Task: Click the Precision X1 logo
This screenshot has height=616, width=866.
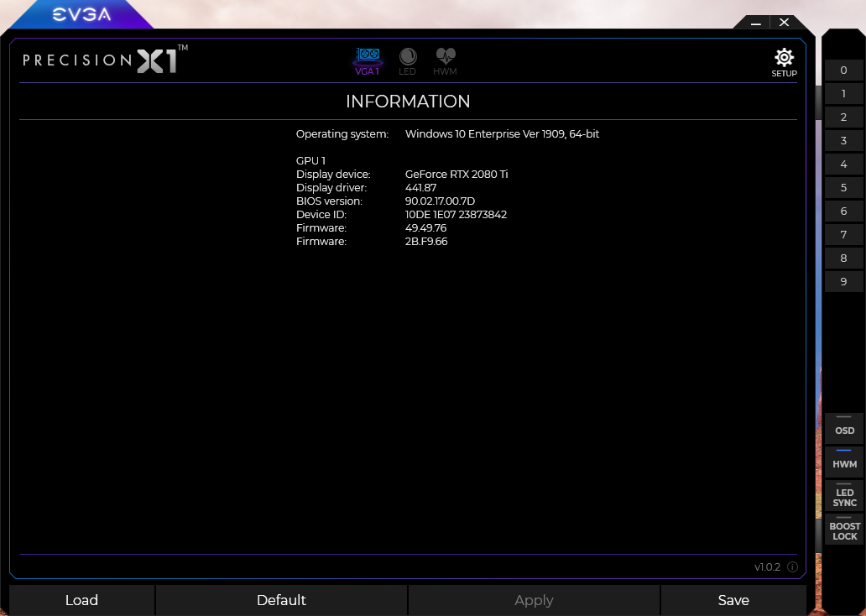Action: pos(105,59)
